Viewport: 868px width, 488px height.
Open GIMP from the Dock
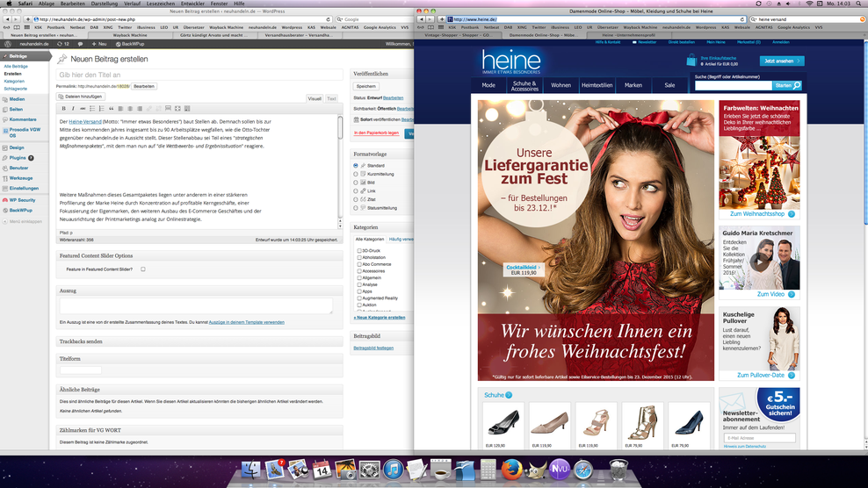pos(535,470)
